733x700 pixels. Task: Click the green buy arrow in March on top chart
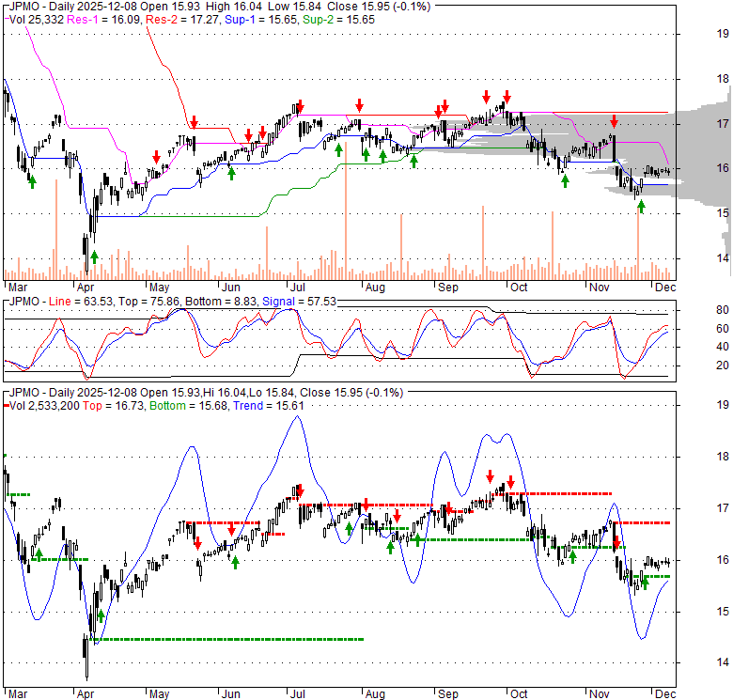[32, 181]
